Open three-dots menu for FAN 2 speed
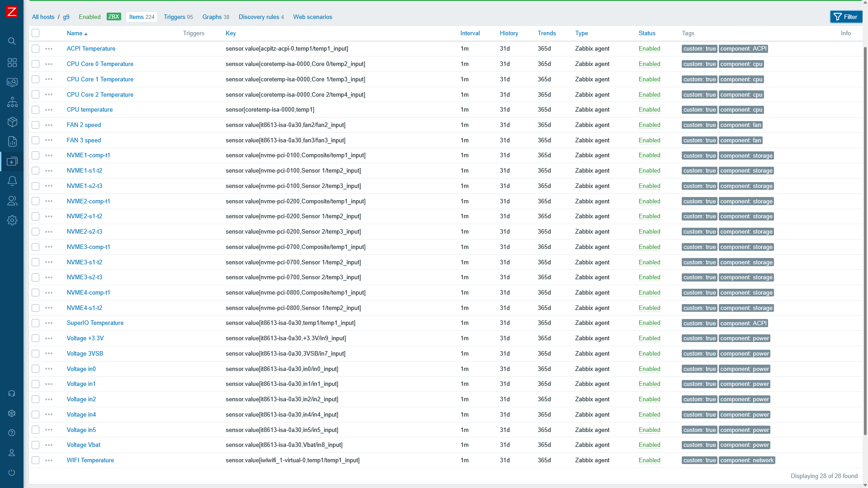This screenshot has height=488, width=868. (49, 125)
